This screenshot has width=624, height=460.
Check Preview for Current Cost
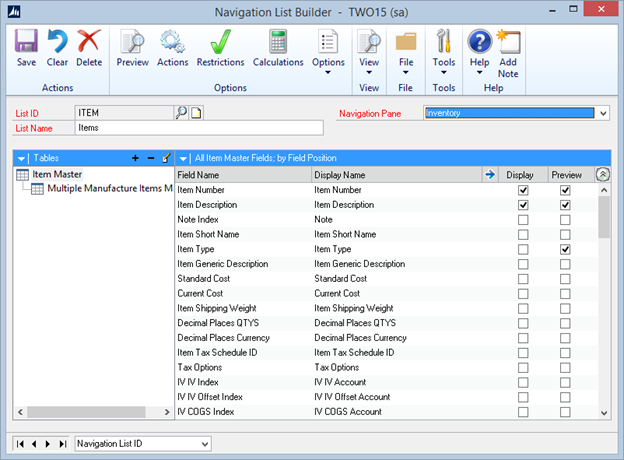[565, 294]
